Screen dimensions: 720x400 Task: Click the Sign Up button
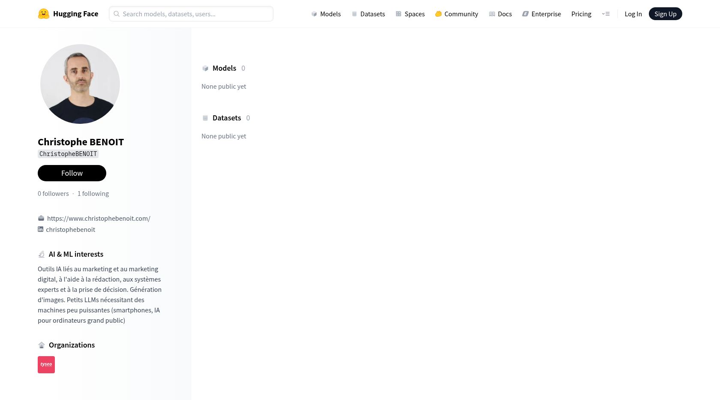tap(665, 14)
